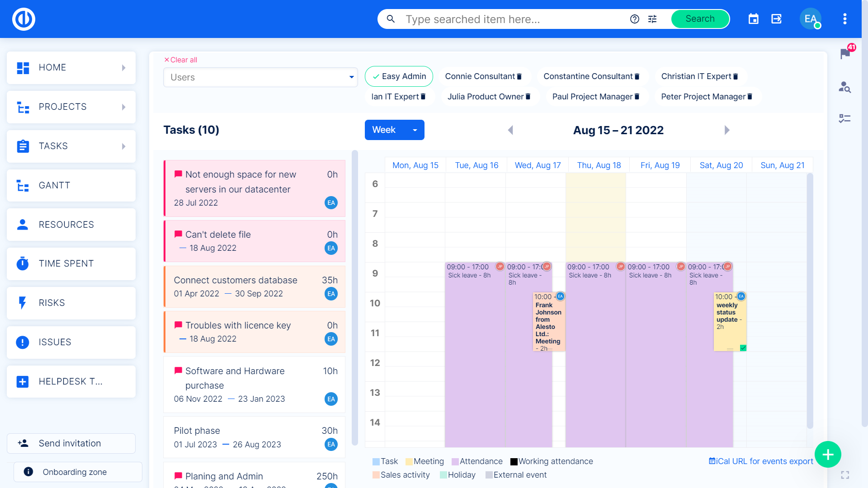868x488 pixels.
Task: Click the search filter settings sliders icon
Action: pyautogui.click(x=652, y=19)
